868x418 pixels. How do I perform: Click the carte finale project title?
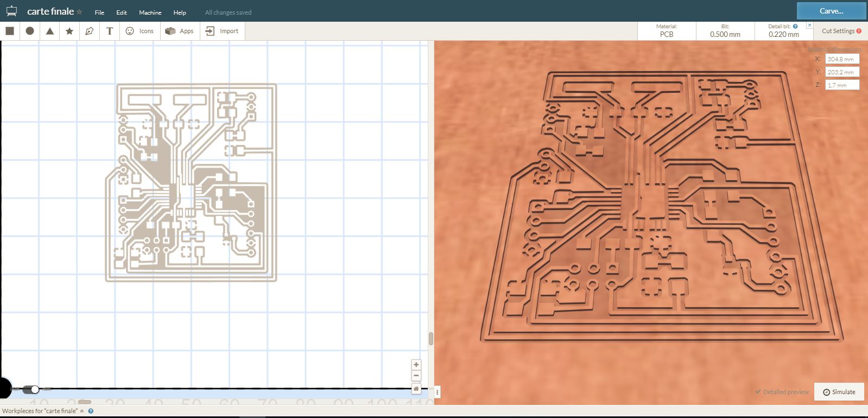point(50,11)
